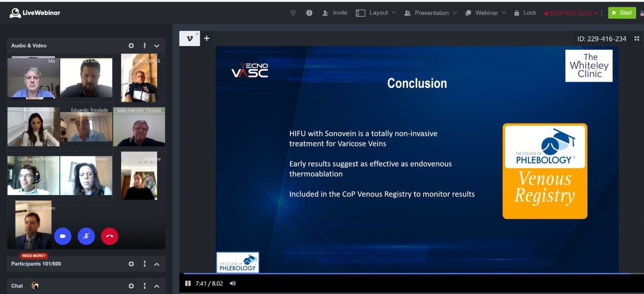Viewport: 644px width, 294px height.
Task: Click the green Start button
Action: 622,13
